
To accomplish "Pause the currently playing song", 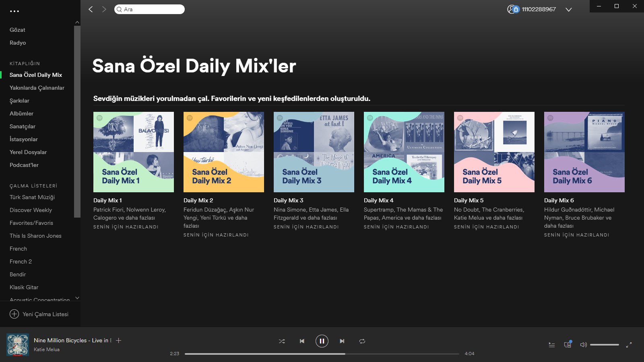I will click(322, 341).
